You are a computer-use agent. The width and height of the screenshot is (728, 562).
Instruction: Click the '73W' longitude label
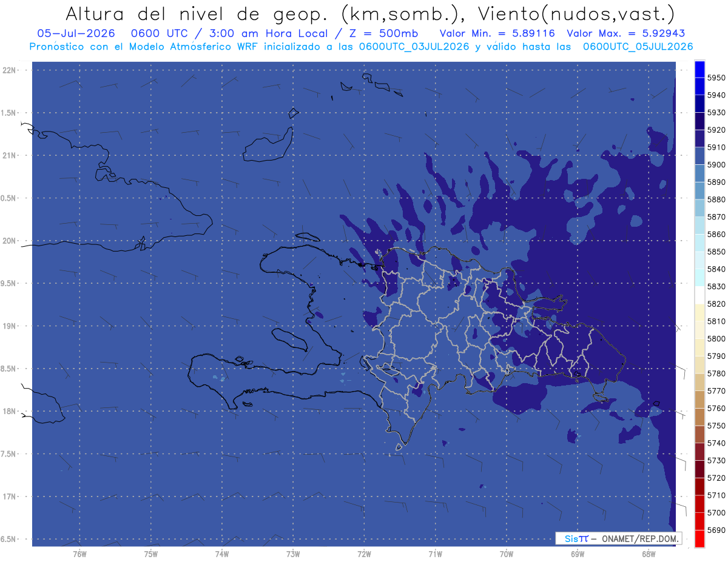pyautogui.click(x=293, y=553)
